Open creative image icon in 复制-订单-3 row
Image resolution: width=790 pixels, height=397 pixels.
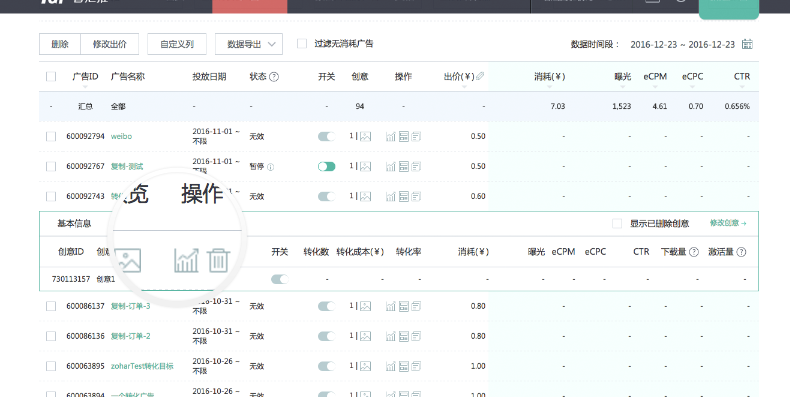(x=365, y=306)
